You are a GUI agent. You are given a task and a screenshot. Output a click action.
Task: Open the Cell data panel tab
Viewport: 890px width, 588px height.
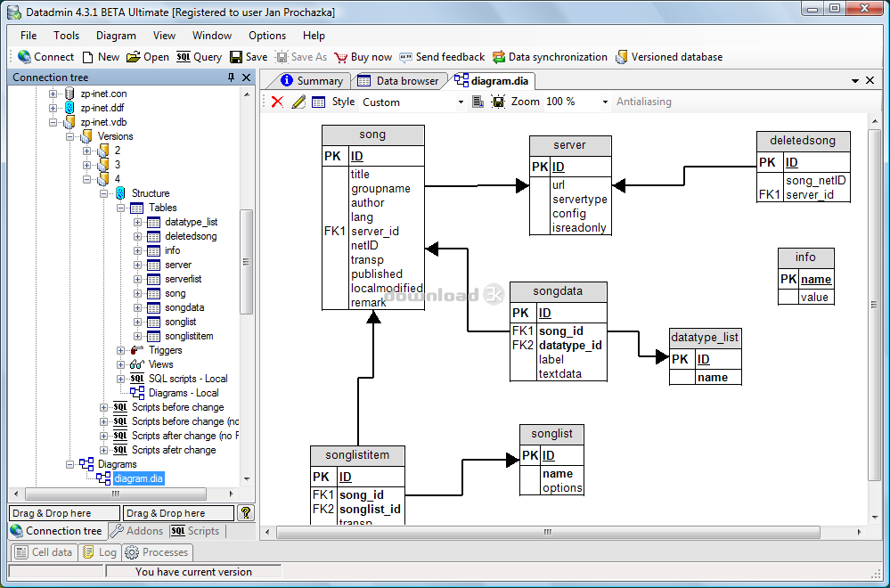point(45,551)
